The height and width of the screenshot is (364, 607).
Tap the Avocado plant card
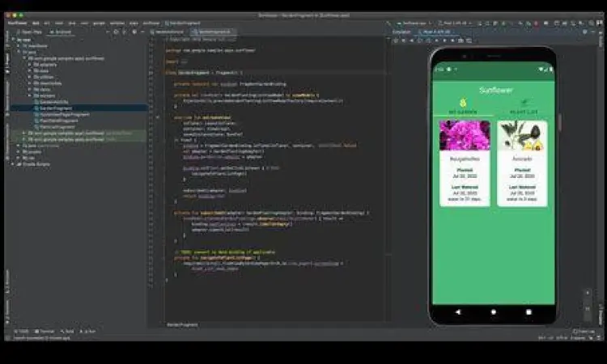pyautogui.click(x=522, y=163)
